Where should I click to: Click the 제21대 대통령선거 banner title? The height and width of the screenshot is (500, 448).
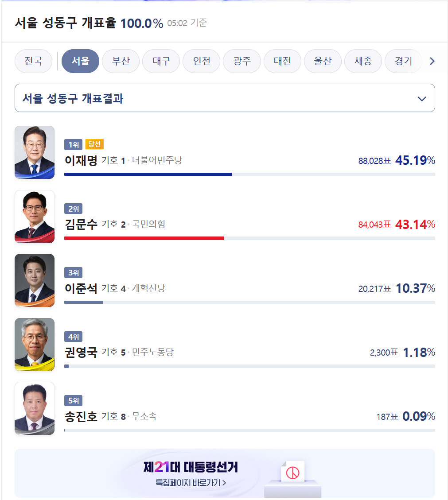tap(191, 467)
